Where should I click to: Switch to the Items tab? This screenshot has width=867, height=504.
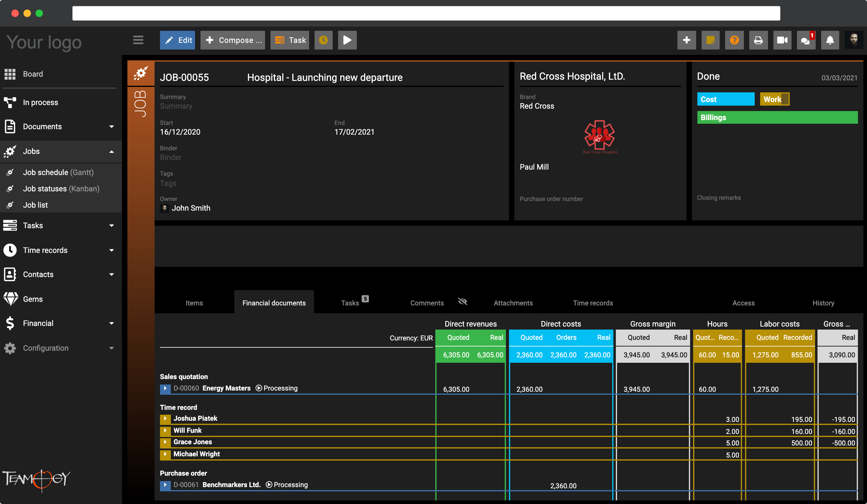click(x=194, y=303)
